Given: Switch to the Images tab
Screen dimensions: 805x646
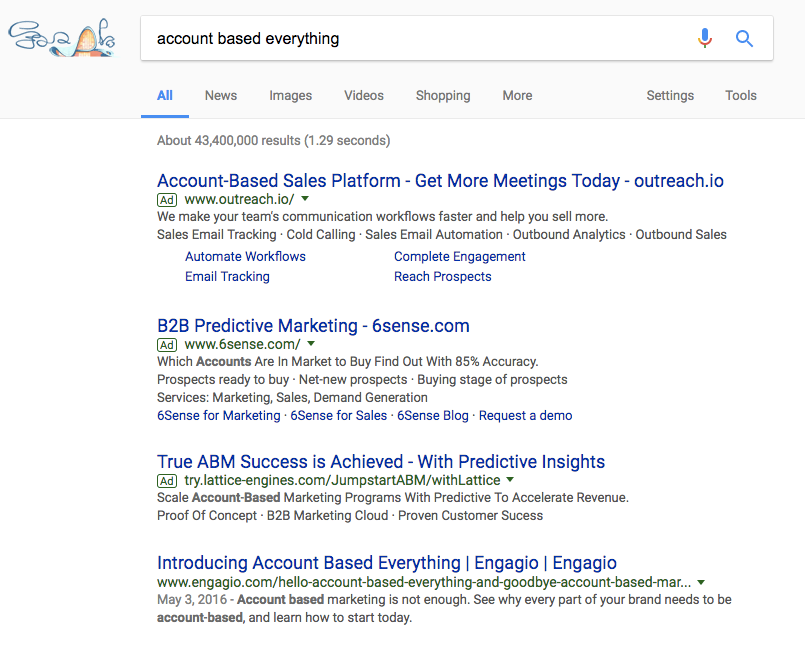Looking at the screenshot, I should 291,96.
